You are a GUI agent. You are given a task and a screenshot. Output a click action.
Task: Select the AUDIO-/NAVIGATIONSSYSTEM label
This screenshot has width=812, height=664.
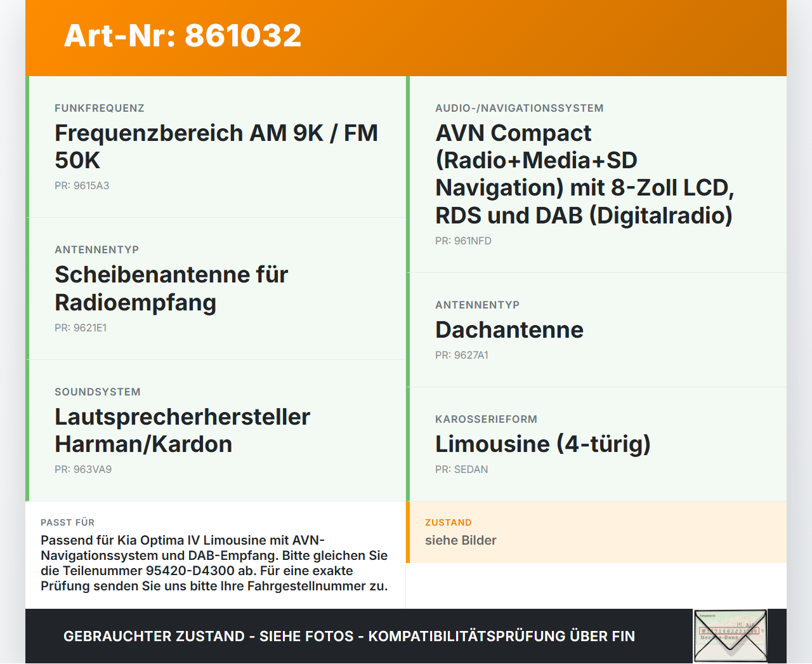coord(520,108)
